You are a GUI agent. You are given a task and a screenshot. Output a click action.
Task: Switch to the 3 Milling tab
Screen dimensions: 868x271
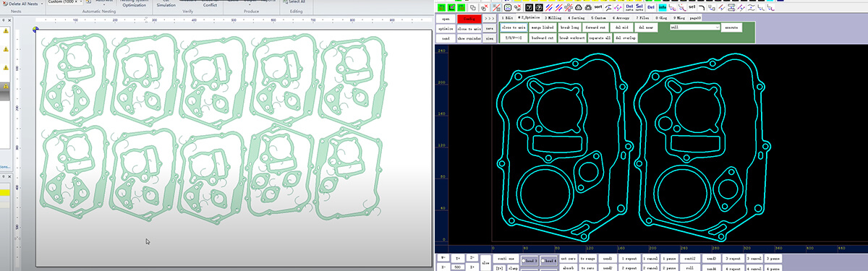[x=553, y=17]
